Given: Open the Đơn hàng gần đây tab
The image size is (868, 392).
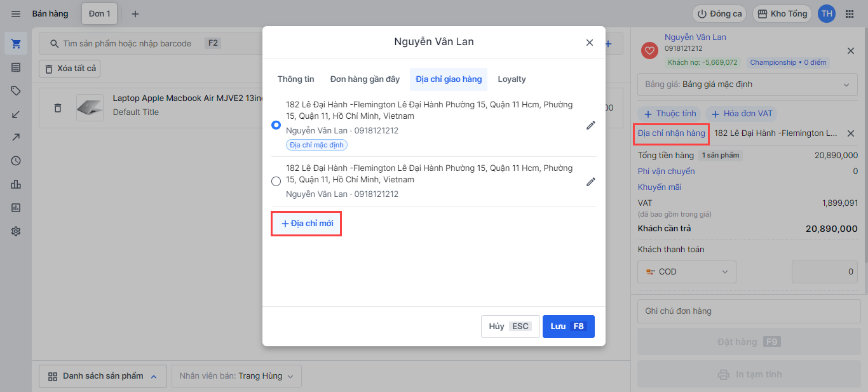Looking at the screenshot, I should coord(365,79).
